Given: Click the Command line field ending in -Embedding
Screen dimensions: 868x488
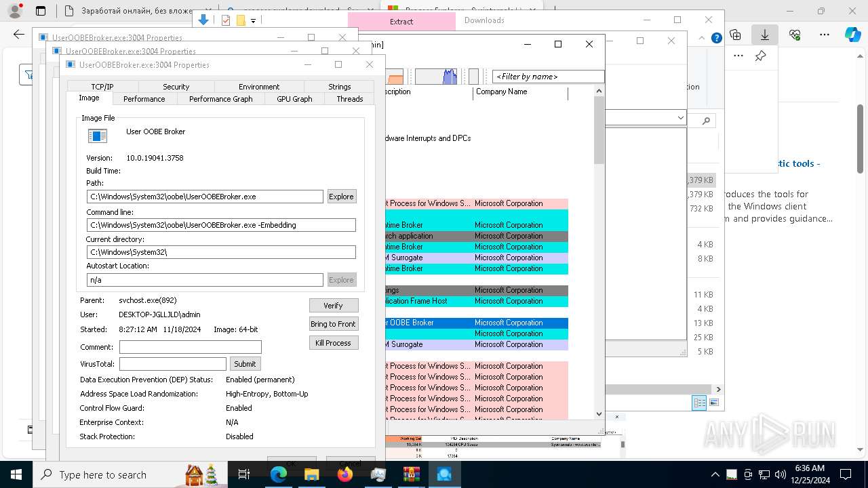Looking at the screenshot, I should 221,225.
